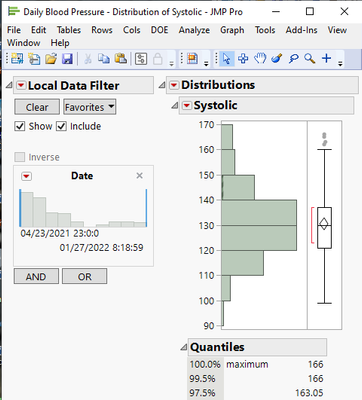This screenshot has width=362, height=400.
Task: Open file with the folder icon
Action: [x=51, y=59]
